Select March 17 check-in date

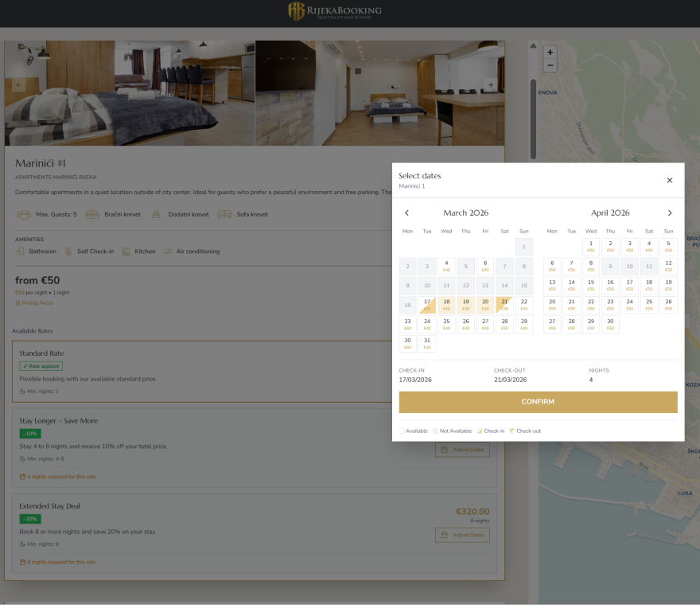[x=427, y=304]
